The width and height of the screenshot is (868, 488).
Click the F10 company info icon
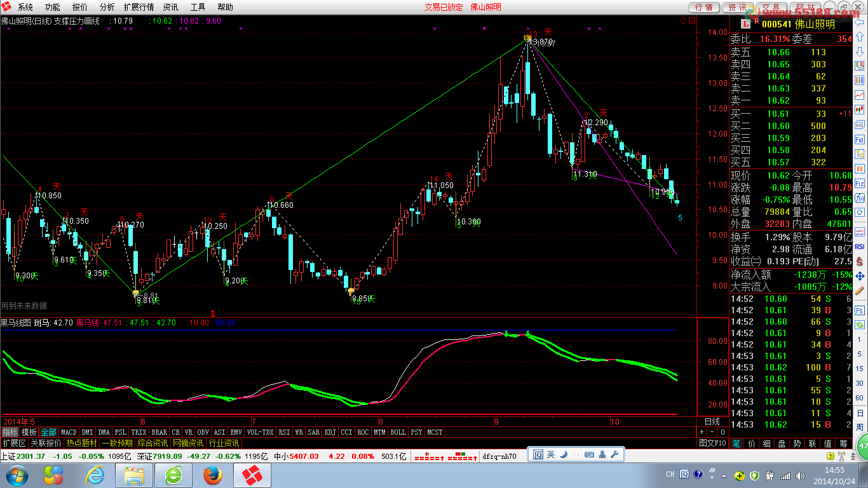[860, 139]
